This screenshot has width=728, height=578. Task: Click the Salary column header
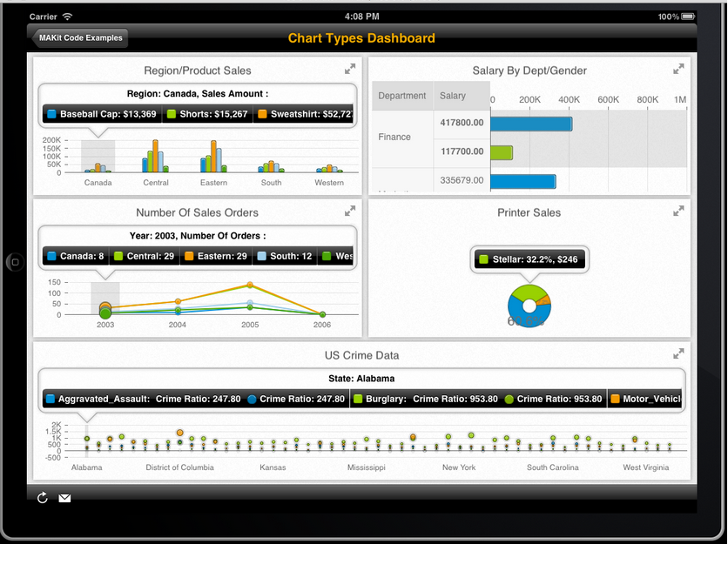[453, 96]
